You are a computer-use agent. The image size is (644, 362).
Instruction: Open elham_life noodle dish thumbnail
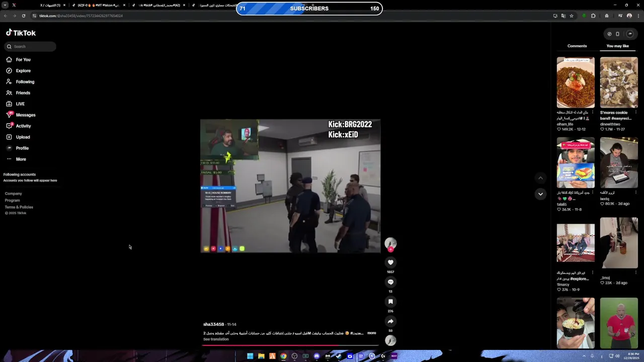click(x=576, y=82)
